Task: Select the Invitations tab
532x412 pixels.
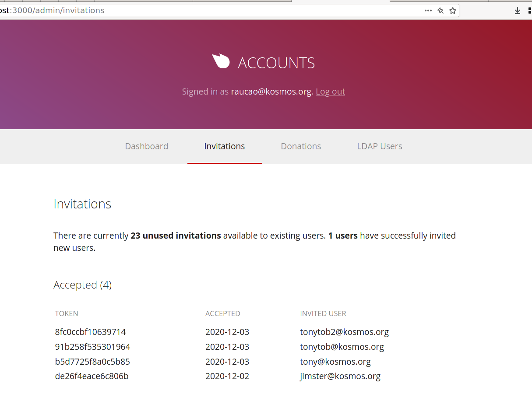Action: click(224, 146)
